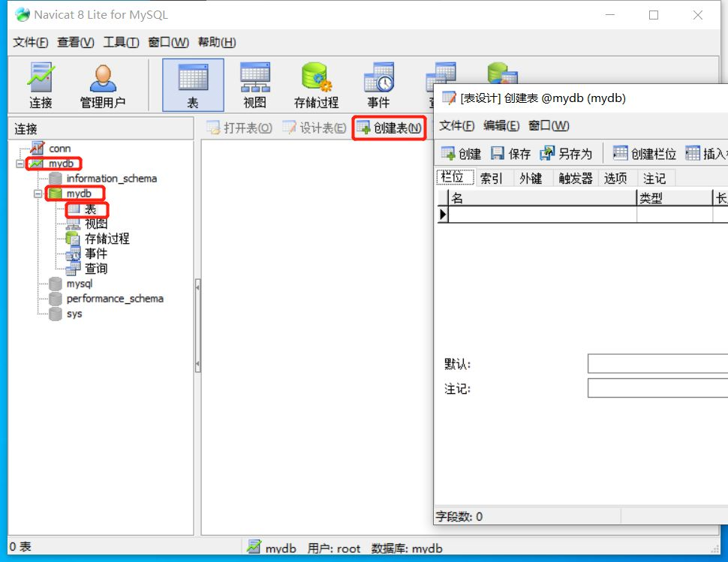
Task: Click 创建 in table design toolbar
Action: pos(462,154)
